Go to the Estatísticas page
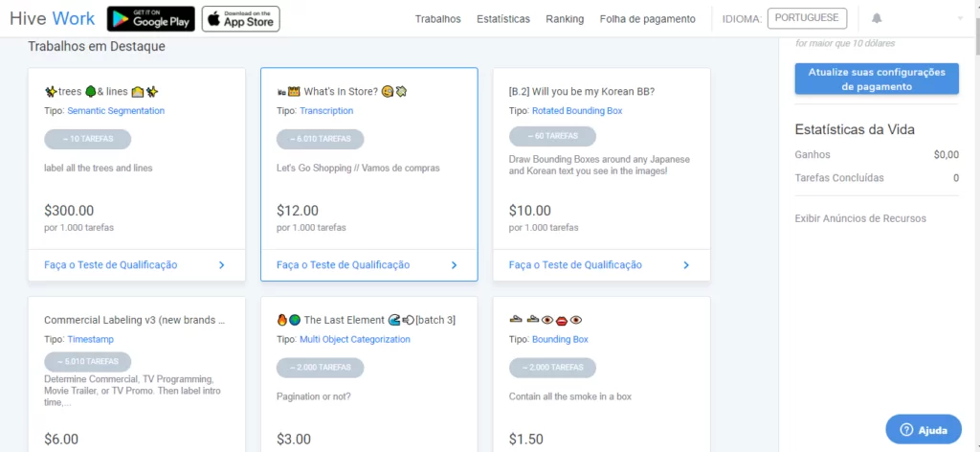Image resolution: width=980 pixels, height=452 pixels. 502,18
